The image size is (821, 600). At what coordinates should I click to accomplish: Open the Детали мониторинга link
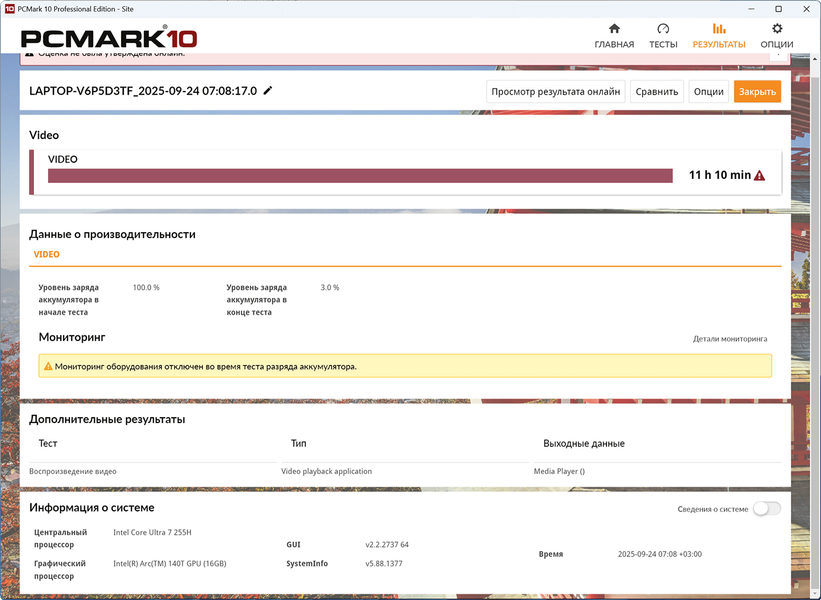point(730,339)
